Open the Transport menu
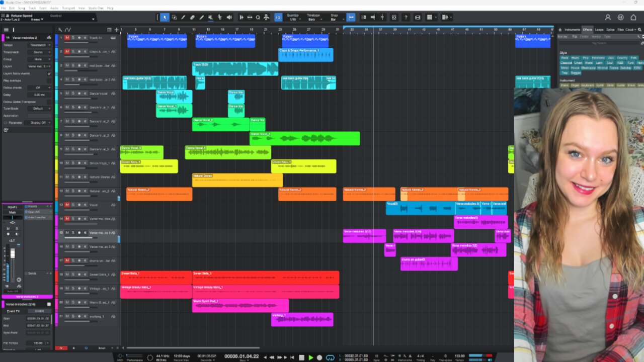 67,8
